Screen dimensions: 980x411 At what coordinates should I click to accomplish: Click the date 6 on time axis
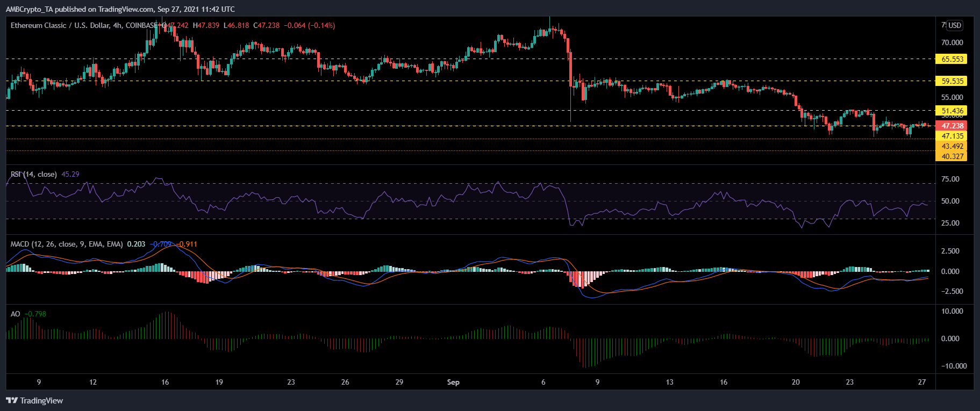(543, 382)
